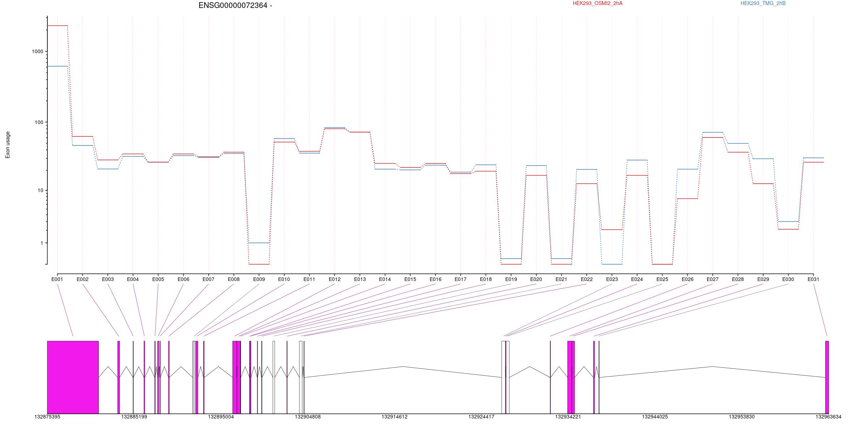This screenshot has height=434, width=868.
Task: Click the blue line segment above E024
Action: click(x=637, y=160)
